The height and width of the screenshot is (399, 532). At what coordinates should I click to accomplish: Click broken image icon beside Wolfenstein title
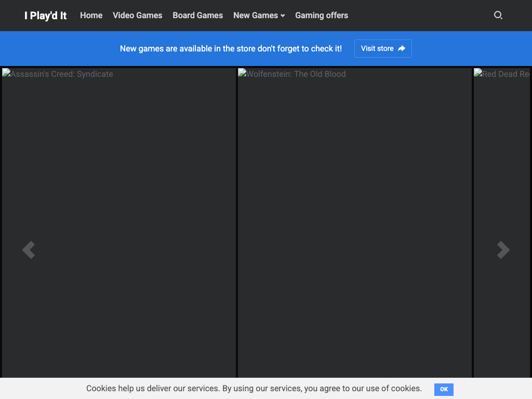[x=242, y=73]
